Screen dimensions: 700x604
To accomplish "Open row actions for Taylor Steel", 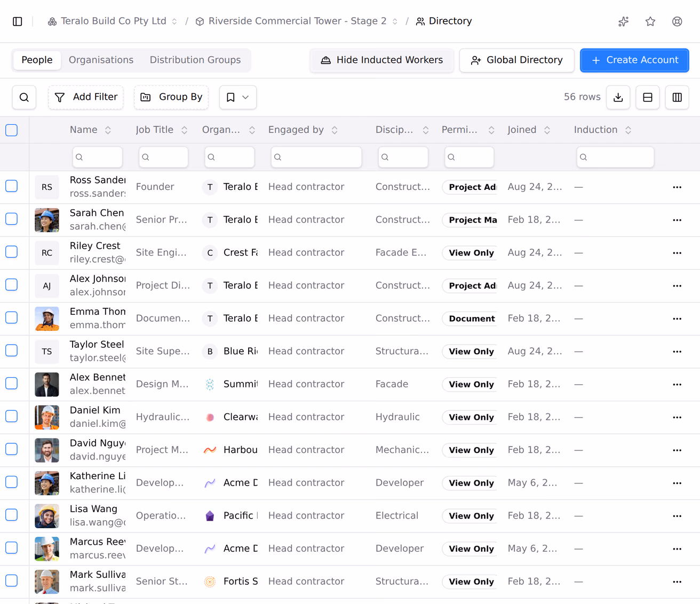I will (677, 352).
